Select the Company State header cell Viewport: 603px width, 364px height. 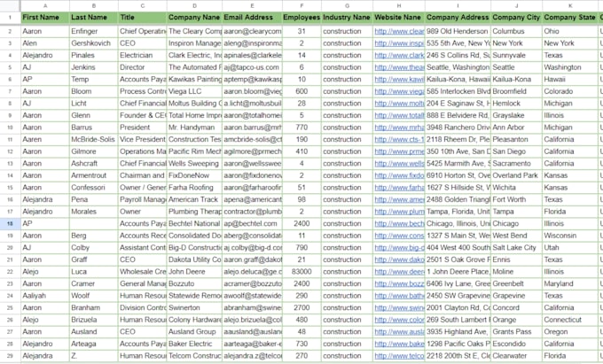click(570, 18)
